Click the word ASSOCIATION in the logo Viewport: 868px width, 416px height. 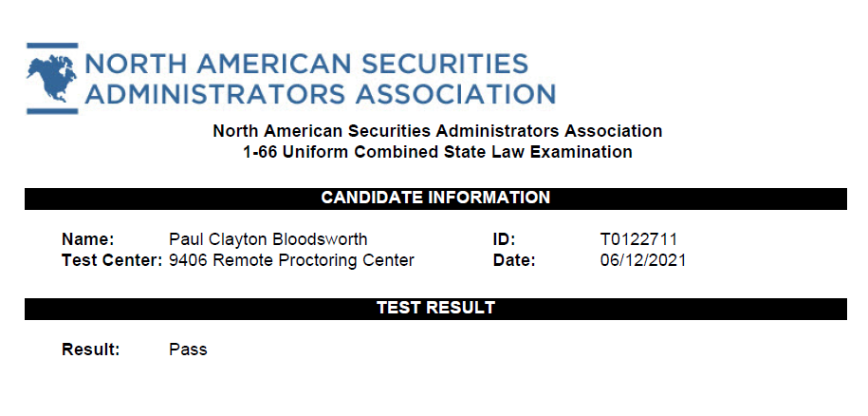click(x=455, y=94)
